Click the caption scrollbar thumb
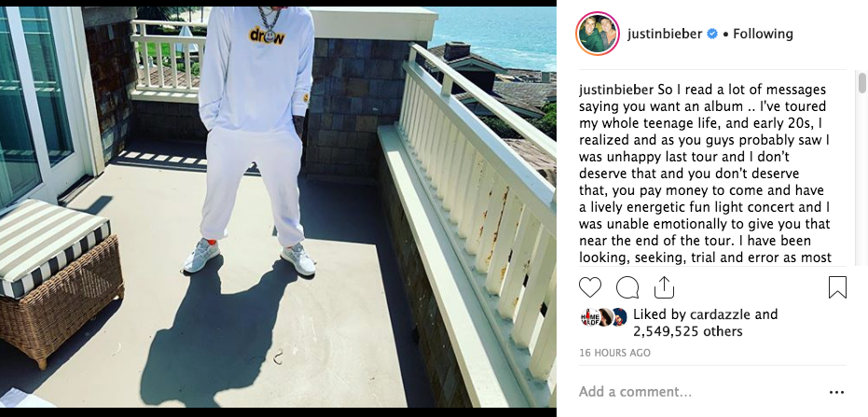The image size is (868, 417). point(861,82)
